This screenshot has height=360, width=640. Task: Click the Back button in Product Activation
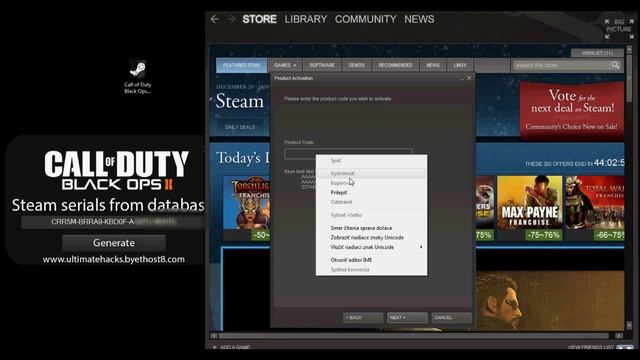pyautogui.click(x=363, y=318)
